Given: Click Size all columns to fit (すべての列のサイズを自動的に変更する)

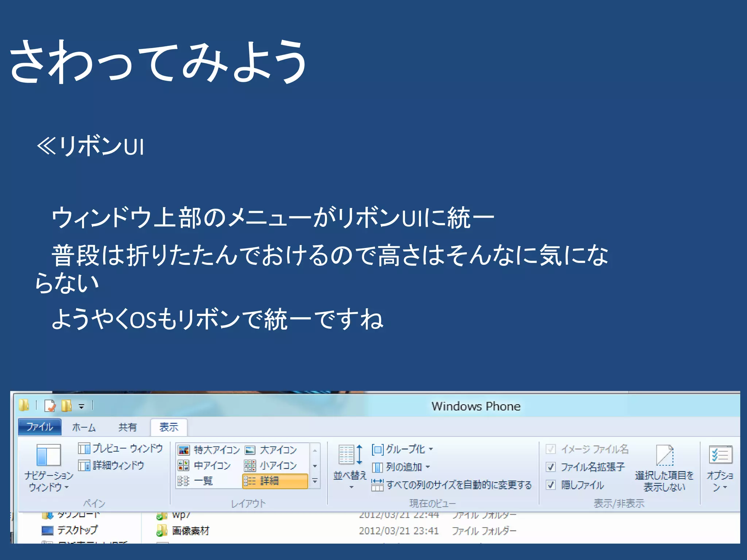Looking at the screenshot, I should tap(452, 485).
